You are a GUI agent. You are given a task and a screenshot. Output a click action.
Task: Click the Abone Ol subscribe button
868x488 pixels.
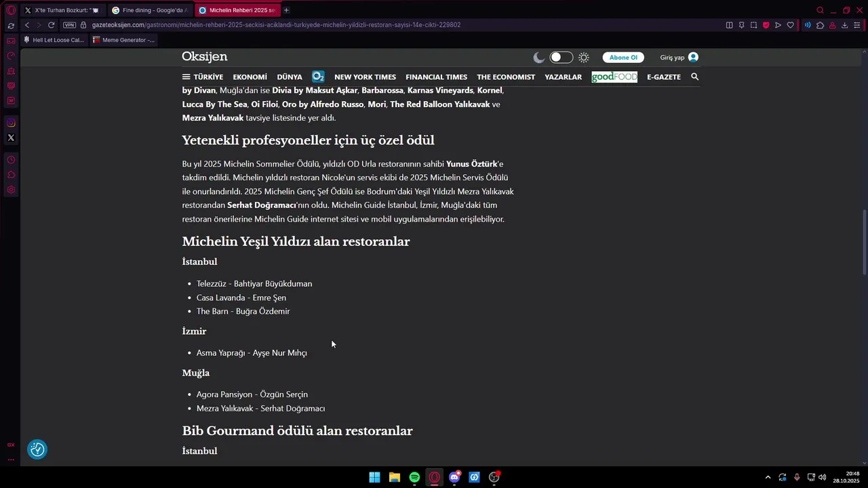tap(623, 58)
